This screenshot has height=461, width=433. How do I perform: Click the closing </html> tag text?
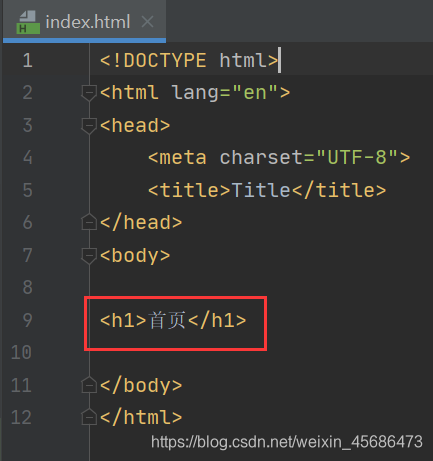tap(141, 417)
